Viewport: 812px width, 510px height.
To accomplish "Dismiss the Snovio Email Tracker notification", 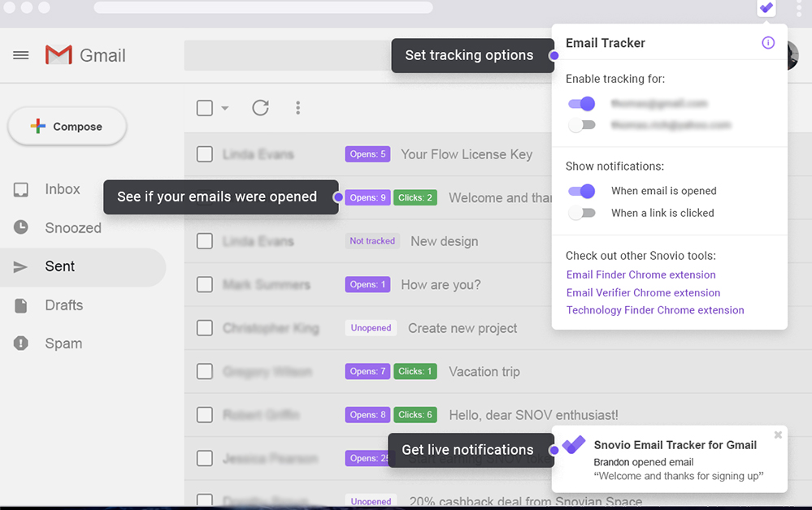I will click(778, 435).
